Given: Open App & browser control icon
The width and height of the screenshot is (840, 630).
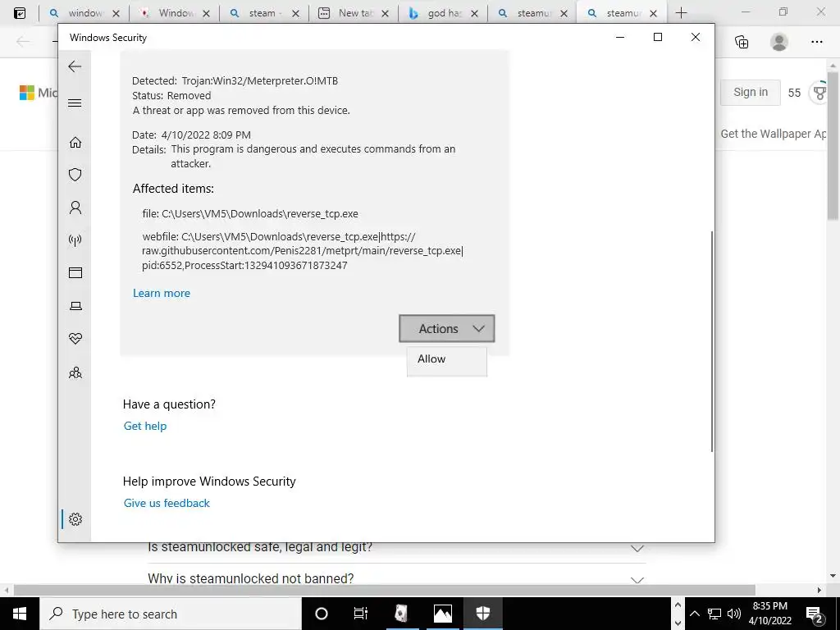Looking at the screenshot, I should click(75, 272).
